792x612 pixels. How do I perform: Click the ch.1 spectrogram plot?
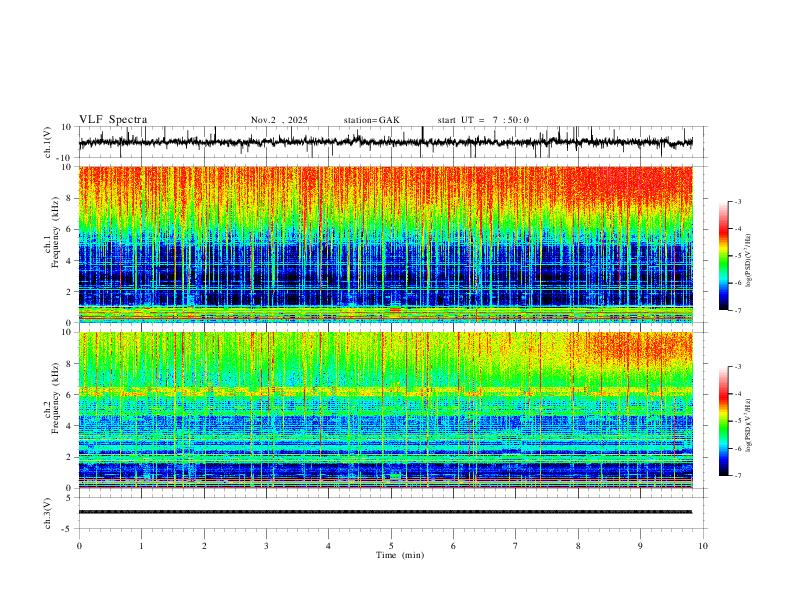point(385,244)
